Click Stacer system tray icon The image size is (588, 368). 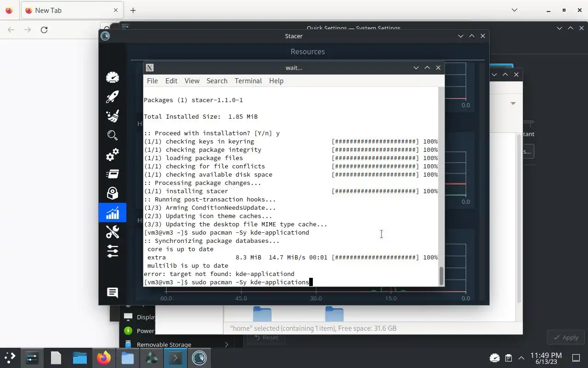[495, 357]
